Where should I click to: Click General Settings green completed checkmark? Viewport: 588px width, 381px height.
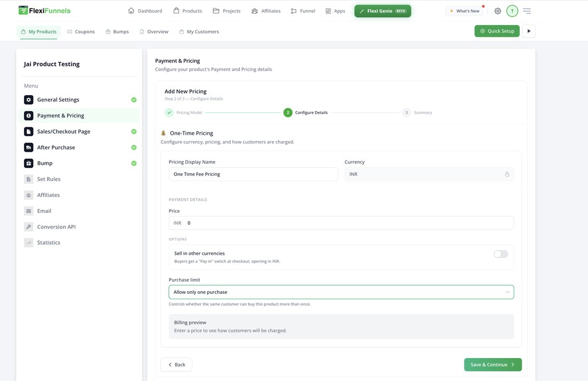click(x=134, y=100)
